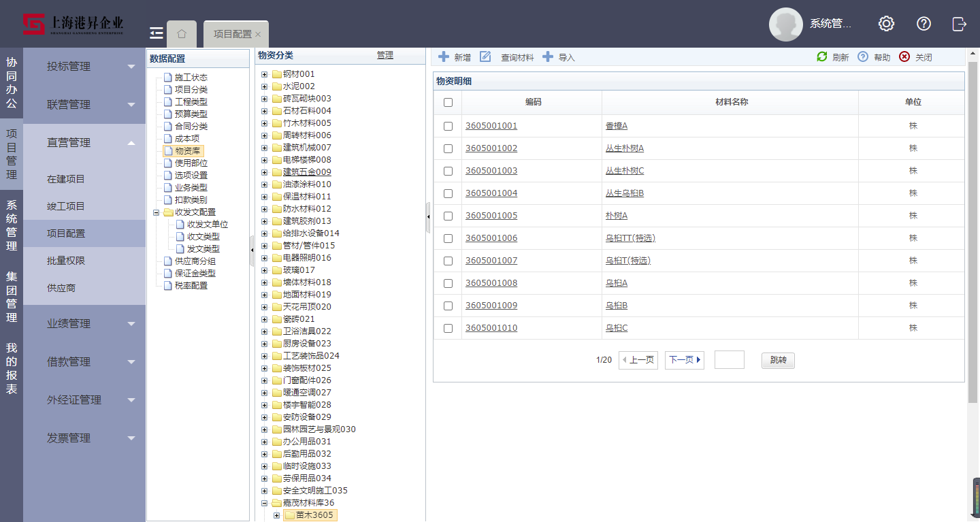Open the 香樟A material link
Screen dimensions: 980x522
pos(617,126)
